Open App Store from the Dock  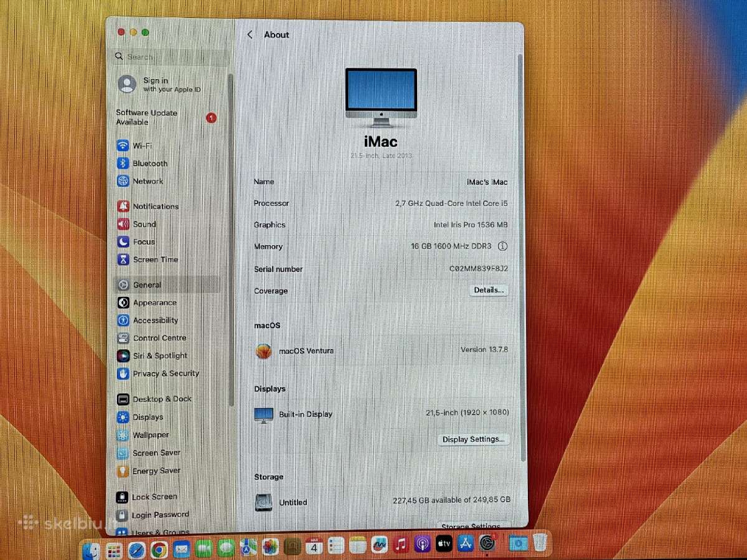(465, 543)
